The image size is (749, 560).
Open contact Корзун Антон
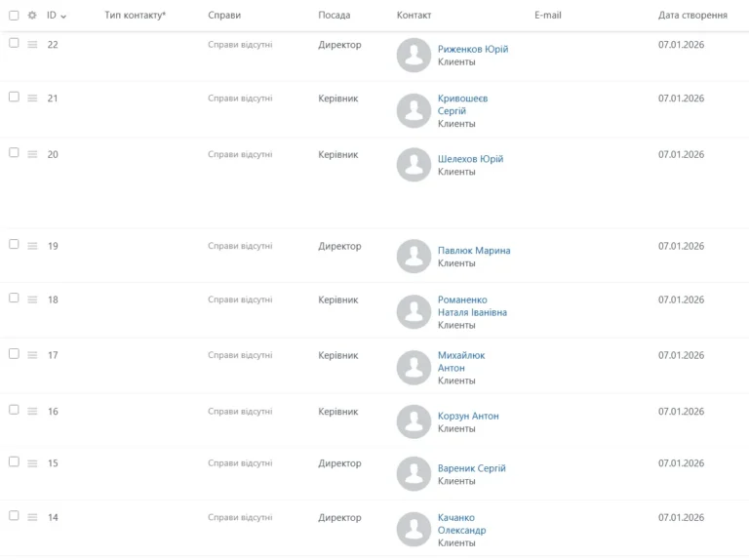point(468,416)
